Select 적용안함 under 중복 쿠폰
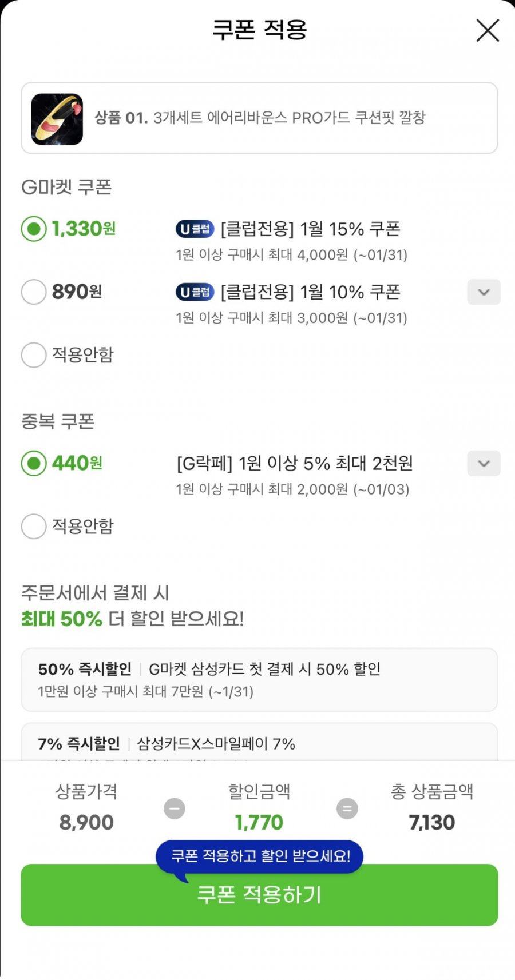 [x=34, y=526]
